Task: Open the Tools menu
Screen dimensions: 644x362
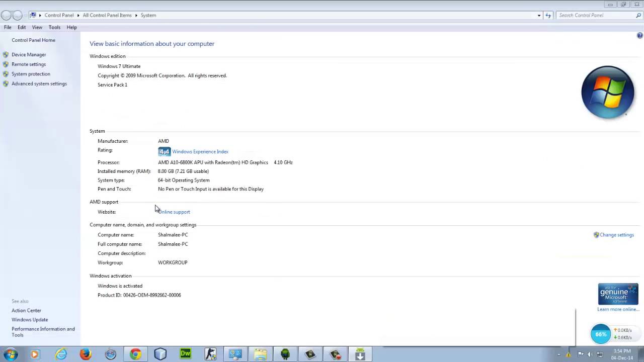Action: coord(54,27)
